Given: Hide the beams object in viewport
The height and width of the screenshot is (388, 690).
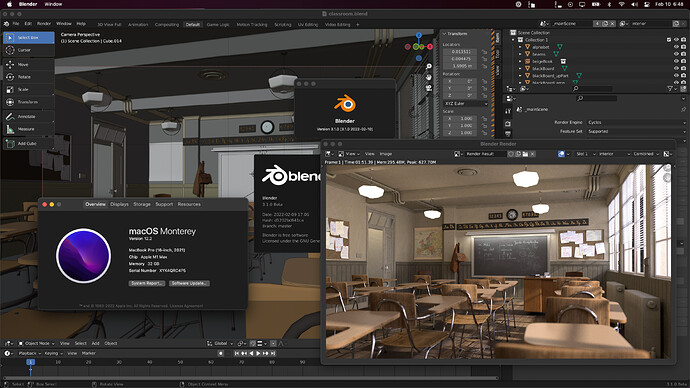Looking at the screenshot, I should (676, 54).
